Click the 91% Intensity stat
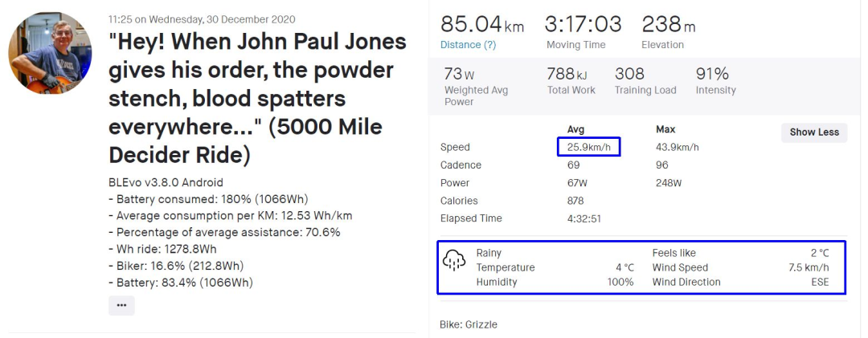The height and width of the screenshot is (338, 868). click(712, 74)
